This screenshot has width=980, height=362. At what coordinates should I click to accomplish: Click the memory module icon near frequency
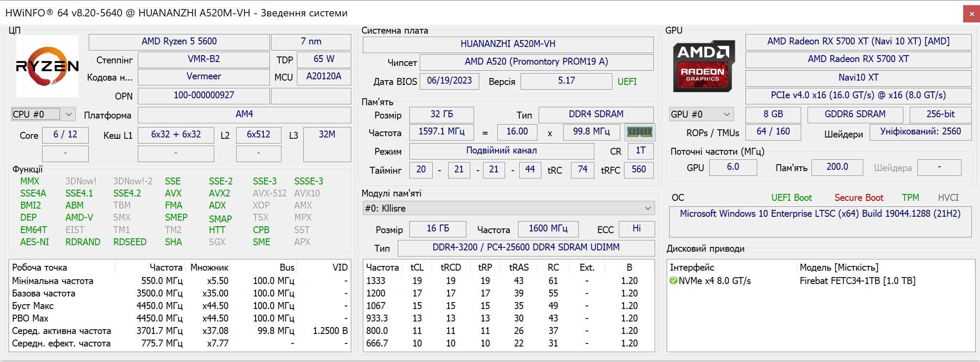pos(640,132)
